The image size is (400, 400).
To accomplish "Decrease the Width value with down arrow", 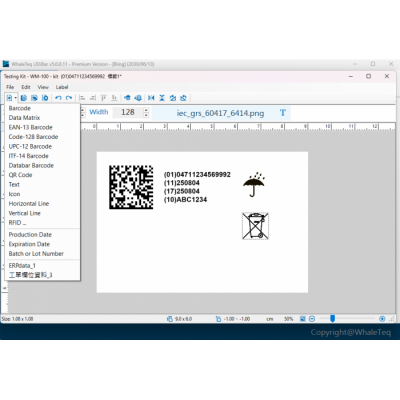I will pos(146,115).
